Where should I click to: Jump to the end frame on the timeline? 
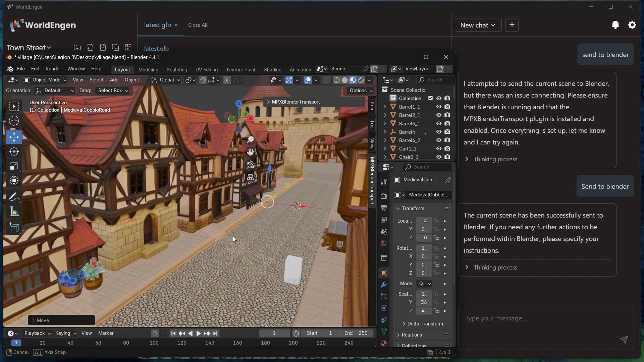click(216, 333)
